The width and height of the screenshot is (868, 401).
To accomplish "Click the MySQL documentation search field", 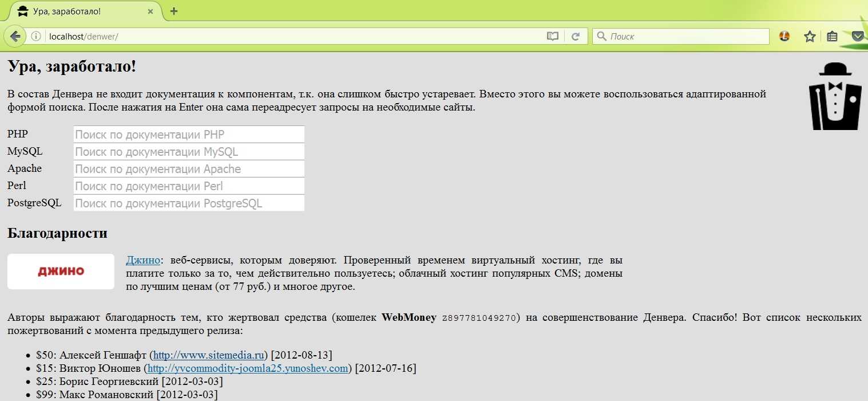I will click(x=189, y=152).
